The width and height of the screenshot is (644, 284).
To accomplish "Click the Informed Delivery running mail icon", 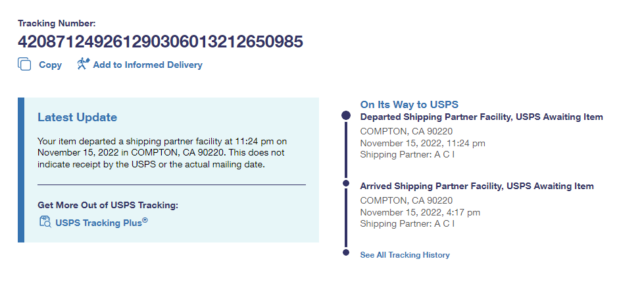I will pyautogui.click(x=82, y=64).
